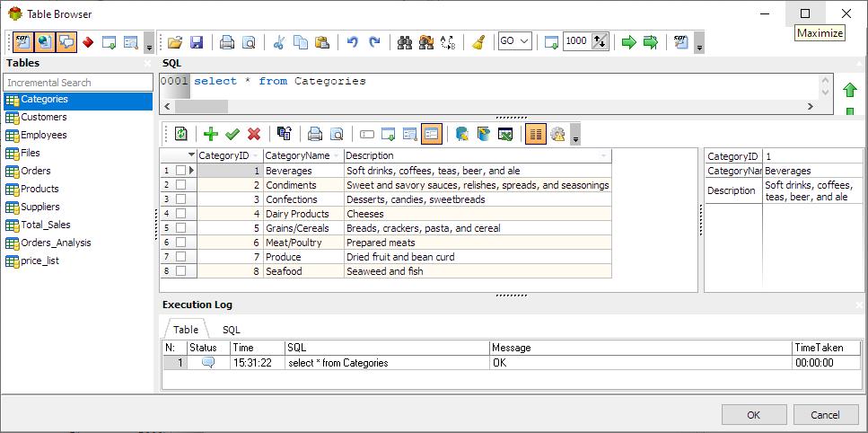Open Replace (A to B) tool
The width and height of the screenshot is (868, 433).
tap(448, 42)
